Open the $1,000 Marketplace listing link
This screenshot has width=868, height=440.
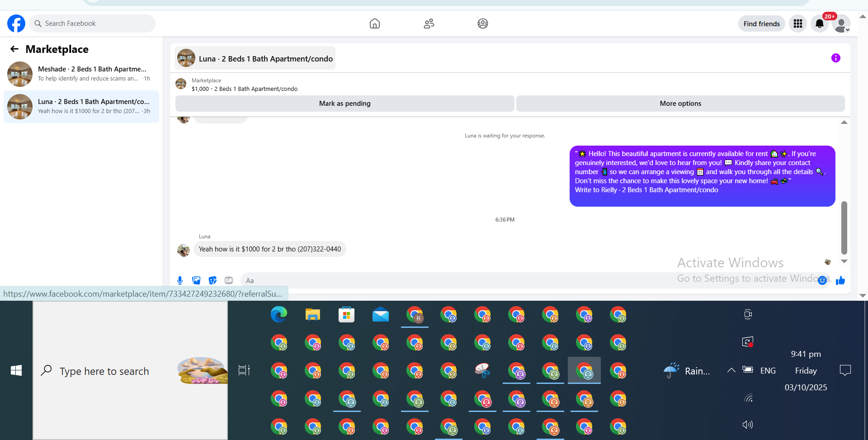tap(244, 89)
